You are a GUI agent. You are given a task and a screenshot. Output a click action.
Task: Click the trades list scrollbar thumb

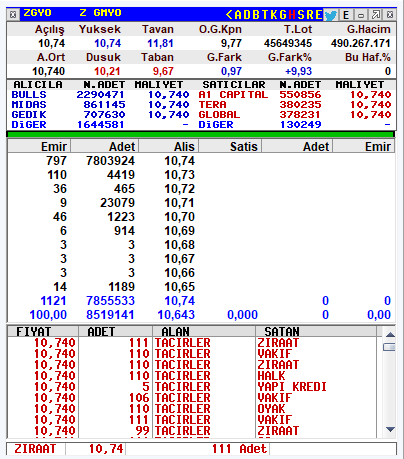[390, 347]
